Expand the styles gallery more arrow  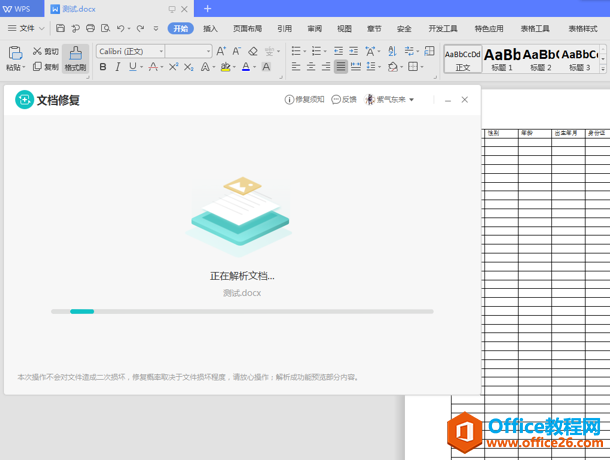tap(603, 68)
